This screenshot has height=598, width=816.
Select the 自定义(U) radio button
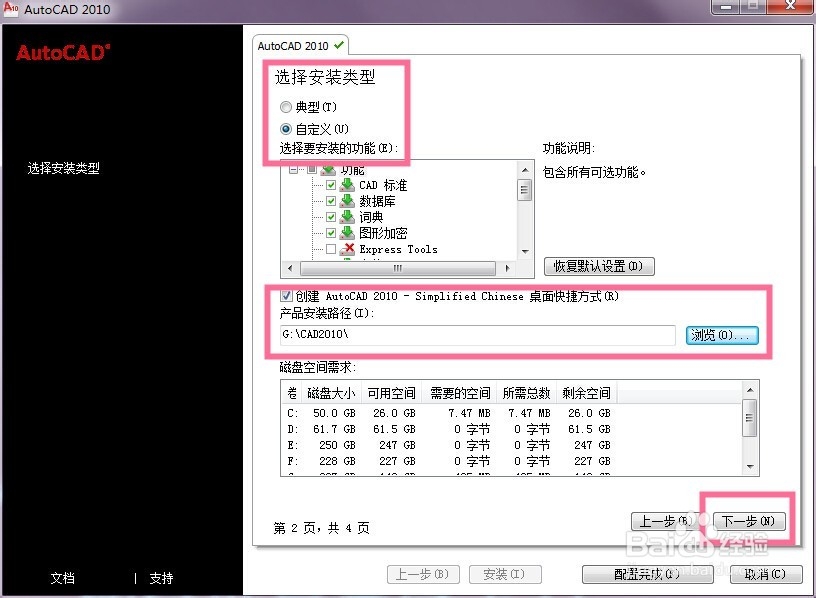pos(286,129)
